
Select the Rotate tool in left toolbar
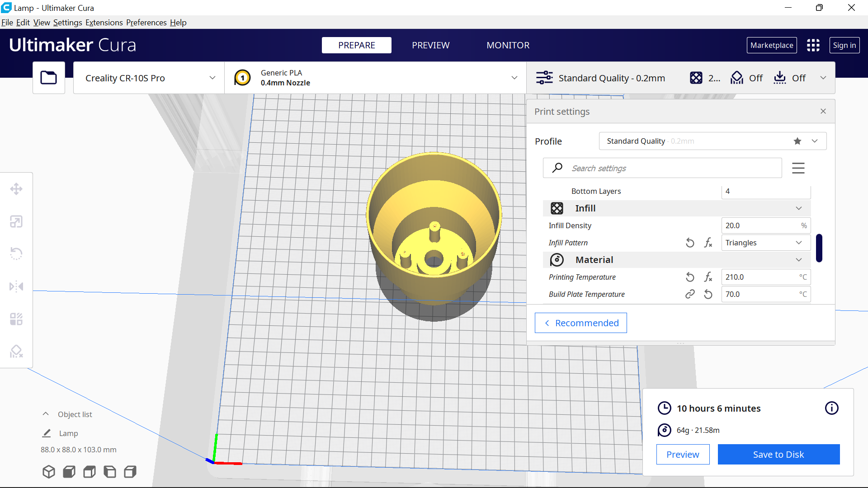tap(16, 253)
